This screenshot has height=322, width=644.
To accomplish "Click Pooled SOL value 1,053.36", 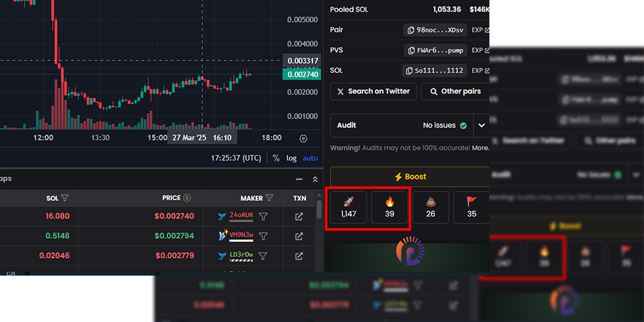I will [x=447, y=10].
